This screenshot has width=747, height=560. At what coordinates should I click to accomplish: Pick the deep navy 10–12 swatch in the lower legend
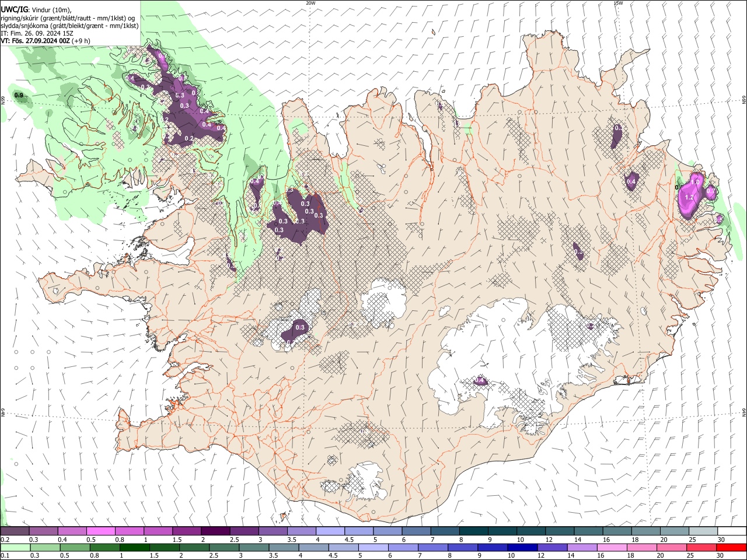521,547
